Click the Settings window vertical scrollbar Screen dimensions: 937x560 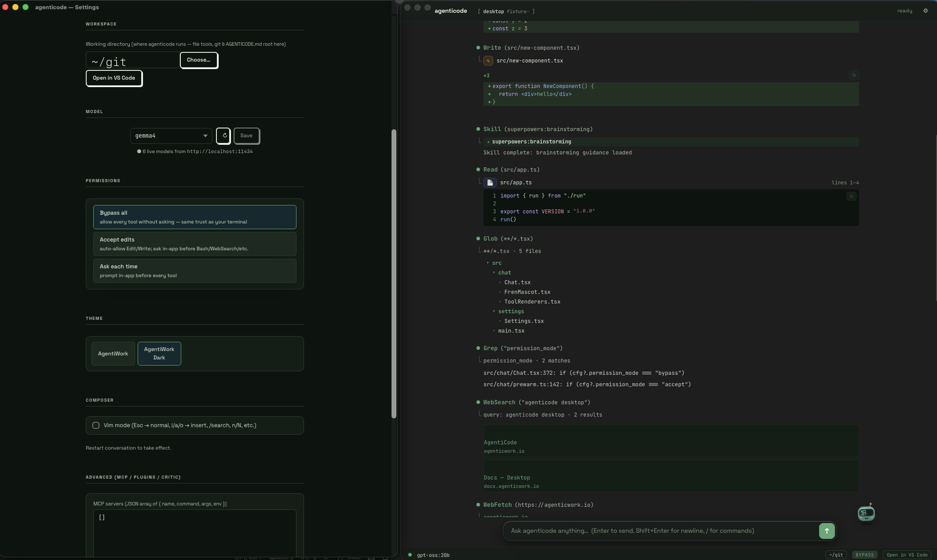pyautogui.click(x=394, y=274)
